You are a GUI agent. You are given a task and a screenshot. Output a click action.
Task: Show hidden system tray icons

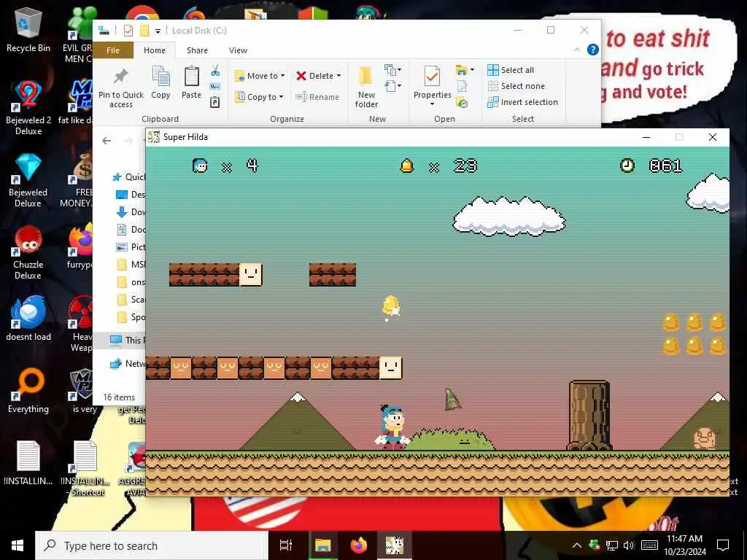[x=576, y=545]
